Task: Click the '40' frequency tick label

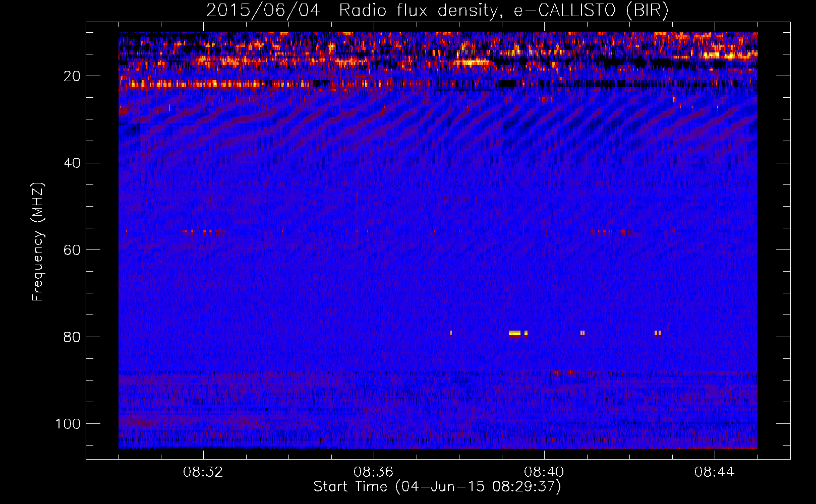Action: pyautogui.click(x=73, y=163)
